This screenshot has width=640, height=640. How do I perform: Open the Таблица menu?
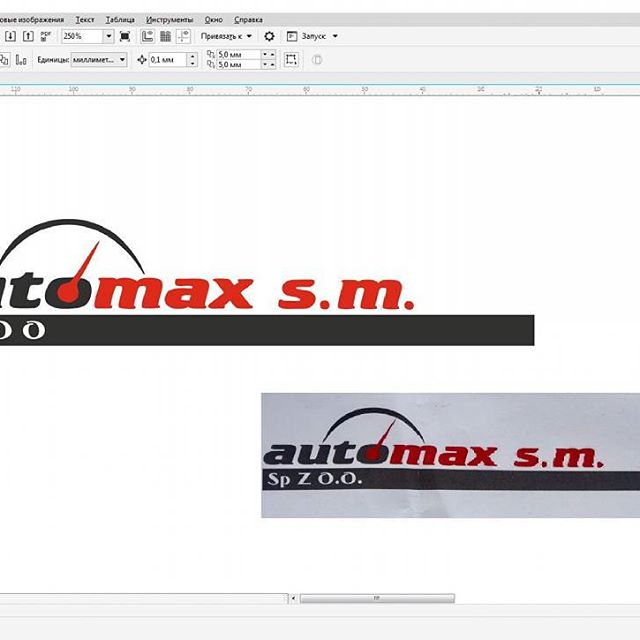tap(120, 20)
